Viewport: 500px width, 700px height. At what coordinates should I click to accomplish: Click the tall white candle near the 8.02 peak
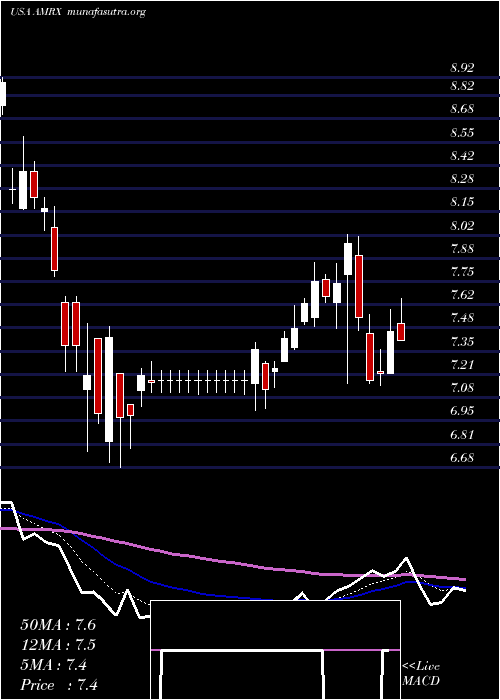(348, 259)
